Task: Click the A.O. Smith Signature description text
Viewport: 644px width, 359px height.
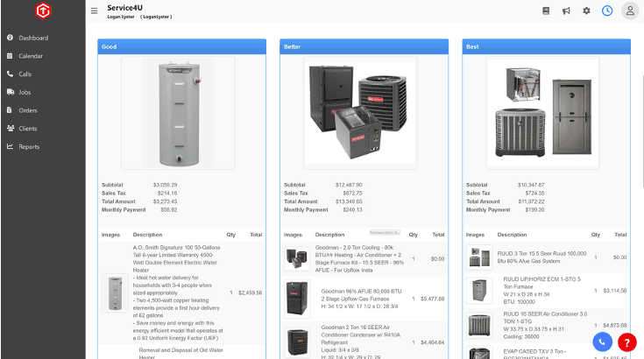Action: (x=178, y=292)
